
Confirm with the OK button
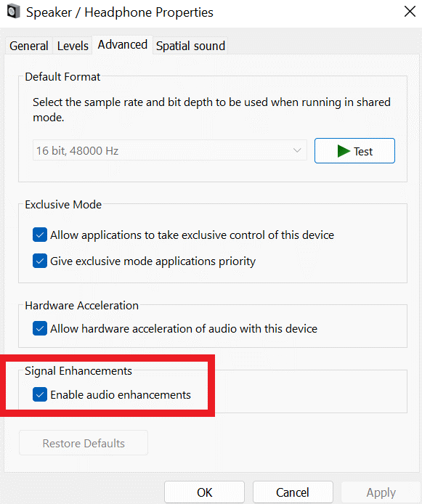point(204,492)
